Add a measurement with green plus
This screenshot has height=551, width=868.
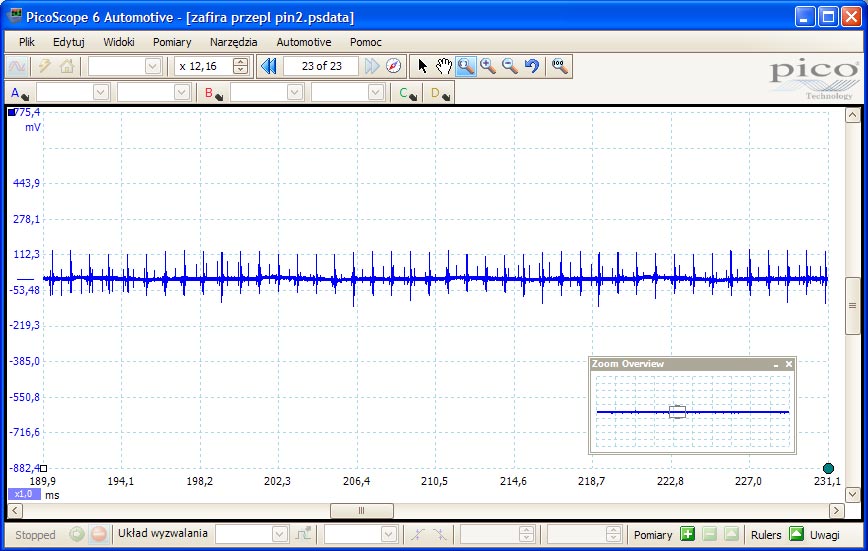pyautogui.click(x=687, y=534)
